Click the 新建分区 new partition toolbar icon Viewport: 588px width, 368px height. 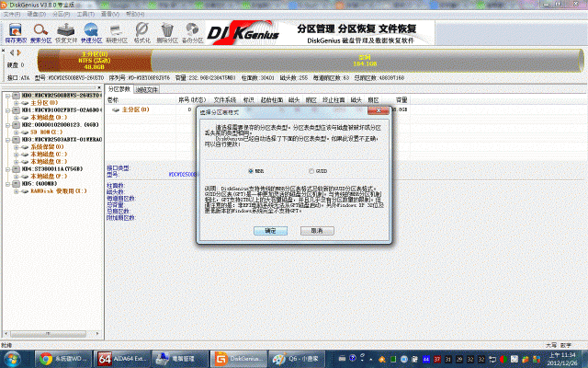point(117,33)
